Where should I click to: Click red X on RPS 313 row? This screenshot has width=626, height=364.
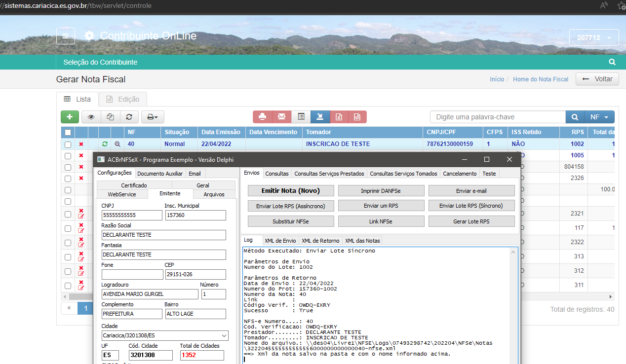81,254
